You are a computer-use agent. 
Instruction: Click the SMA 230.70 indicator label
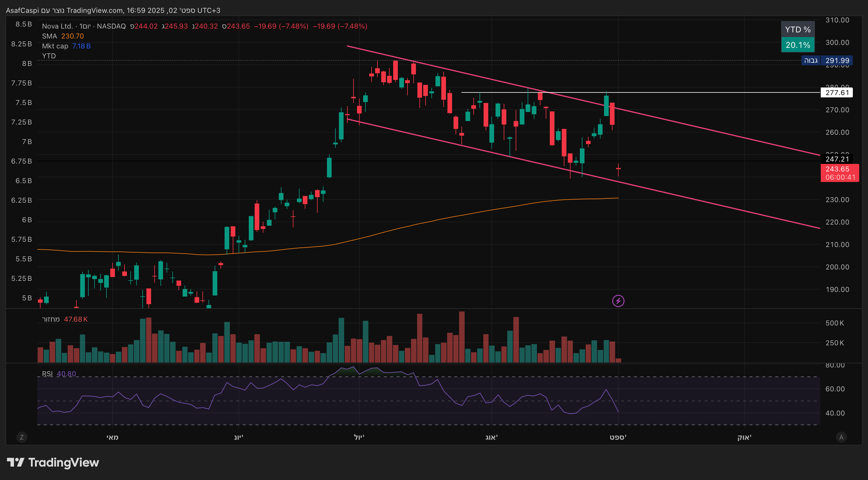[x=63, y=36]
